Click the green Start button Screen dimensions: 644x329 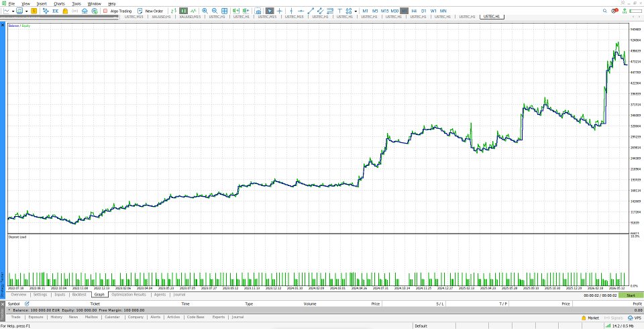pyautogui.click(x=631, y=295)
